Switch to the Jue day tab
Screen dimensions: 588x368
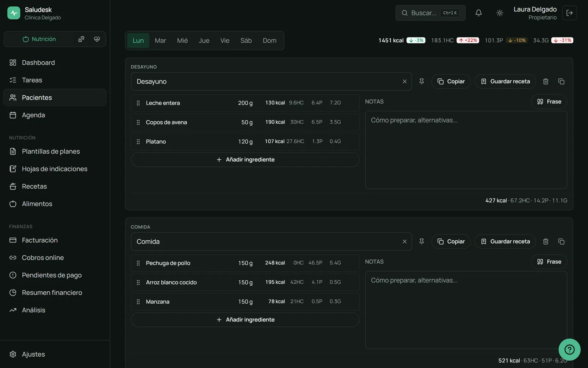coord(204,40)
